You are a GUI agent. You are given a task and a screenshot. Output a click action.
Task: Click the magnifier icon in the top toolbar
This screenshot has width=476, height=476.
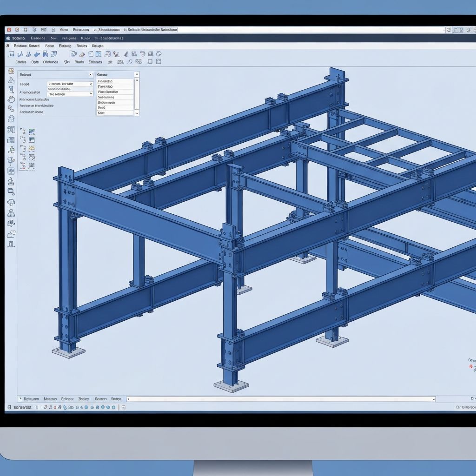click(x=130, y=62)
